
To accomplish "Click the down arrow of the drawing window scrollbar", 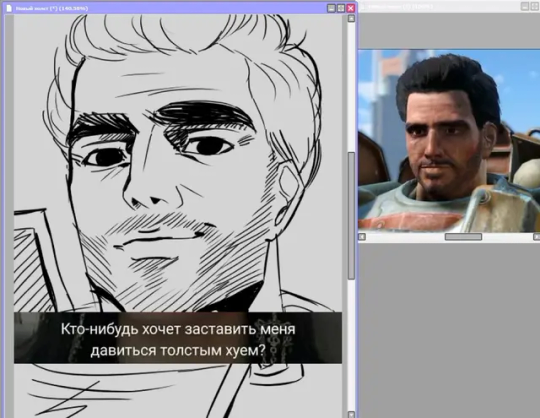I will (351, 414).
